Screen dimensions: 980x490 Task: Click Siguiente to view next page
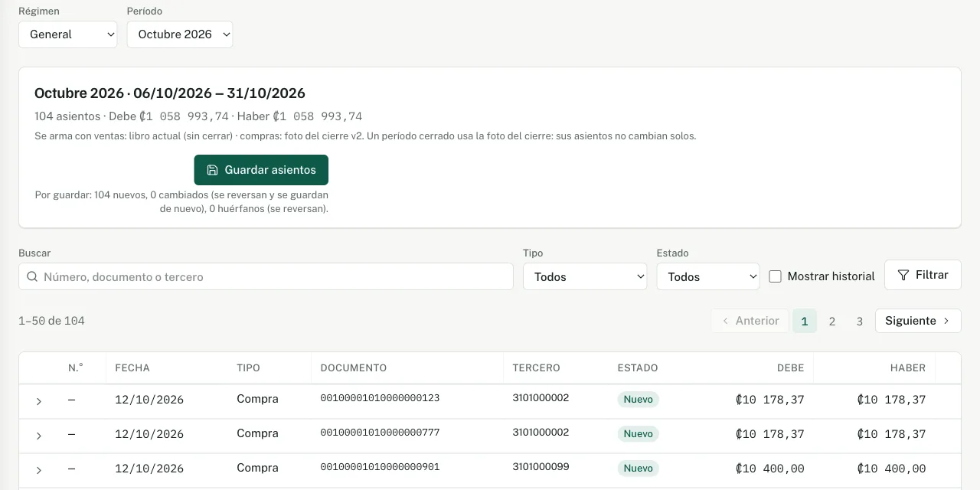918,321
